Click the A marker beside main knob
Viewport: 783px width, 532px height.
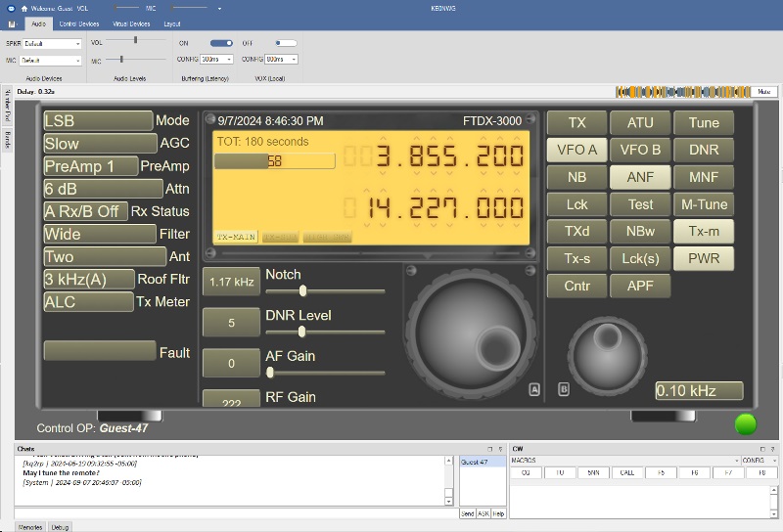(x=534, y=390)
